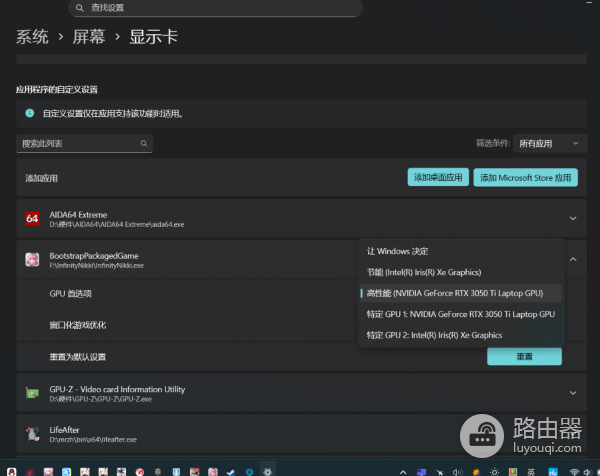This screenshot has height=476, width=600.
Task: Click BootstrapPackagedGame app name
Action: (x=94, y=256)
